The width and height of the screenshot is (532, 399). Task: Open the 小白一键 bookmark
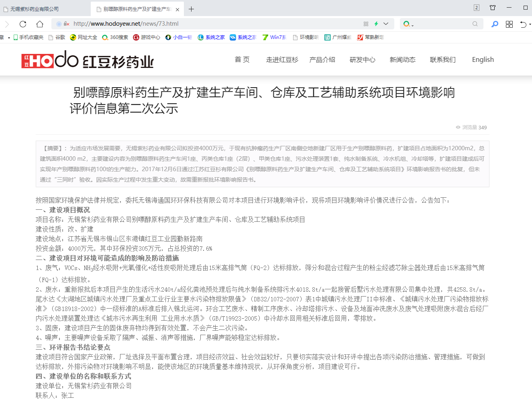coord(179,37)
